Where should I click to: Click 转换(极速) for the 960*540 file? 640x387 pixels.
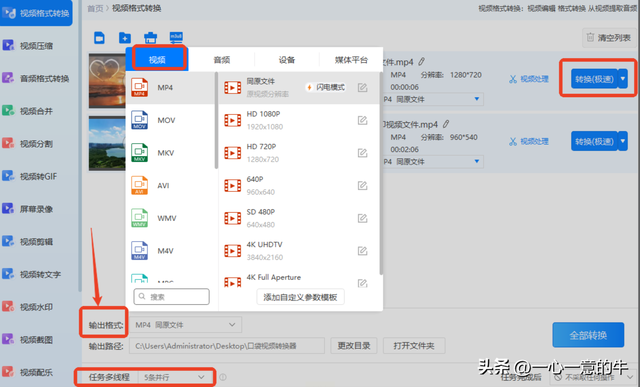tap(594, 141)
